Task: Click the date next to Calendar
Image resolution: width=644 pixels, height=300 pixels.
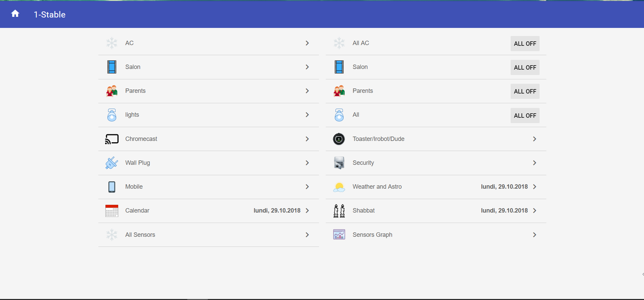Action: point(277,211)
